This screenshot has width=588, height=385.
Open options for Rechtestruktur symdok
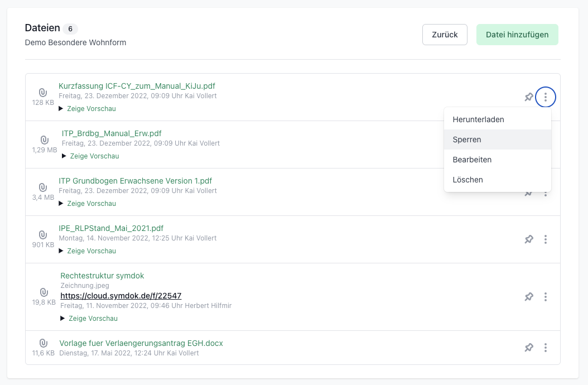[x=545, y=297]
